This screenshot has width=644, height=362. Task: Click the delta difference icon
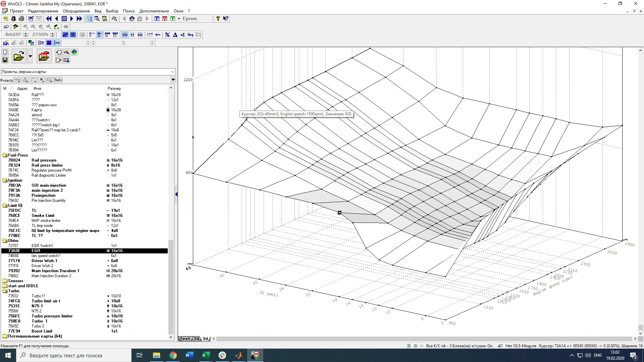click(175, 35)
